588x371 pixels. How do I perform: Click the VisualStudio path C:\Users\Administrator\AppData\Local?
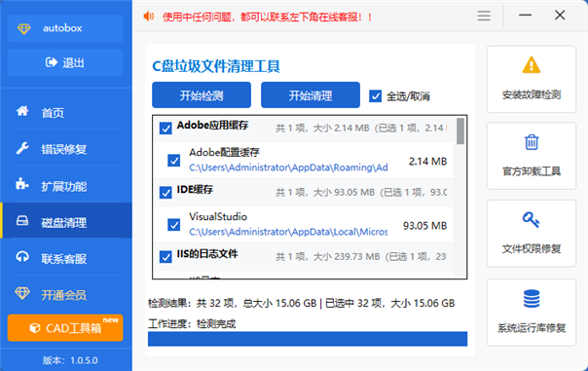click(288, 232)
